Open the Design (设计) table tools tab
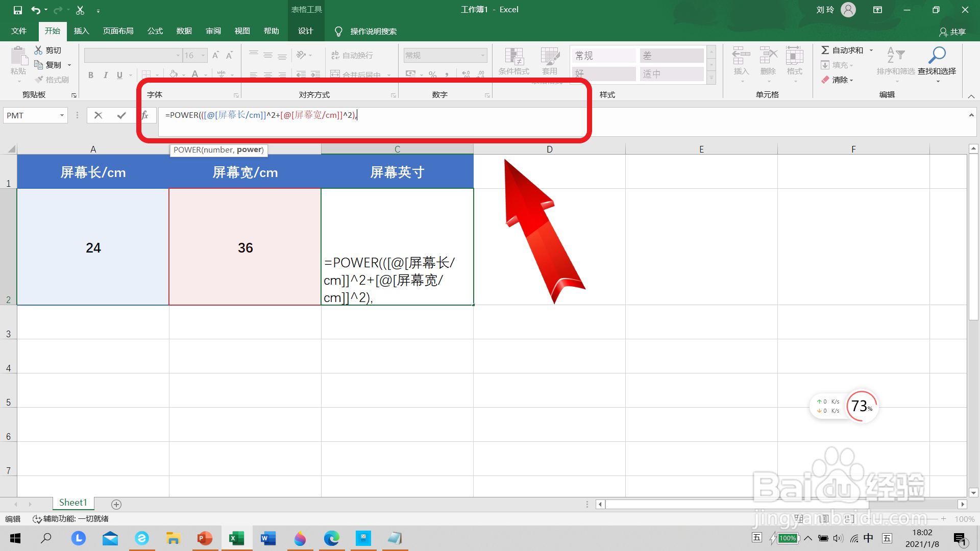 pos(305,31)
